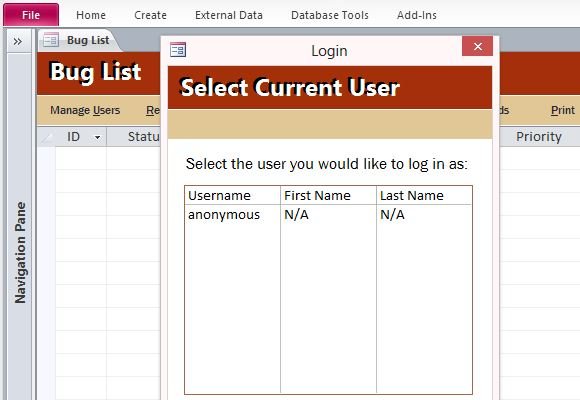580x400 pixels.
Task: Open the Add-Ins tab
Action: point(417,15)
